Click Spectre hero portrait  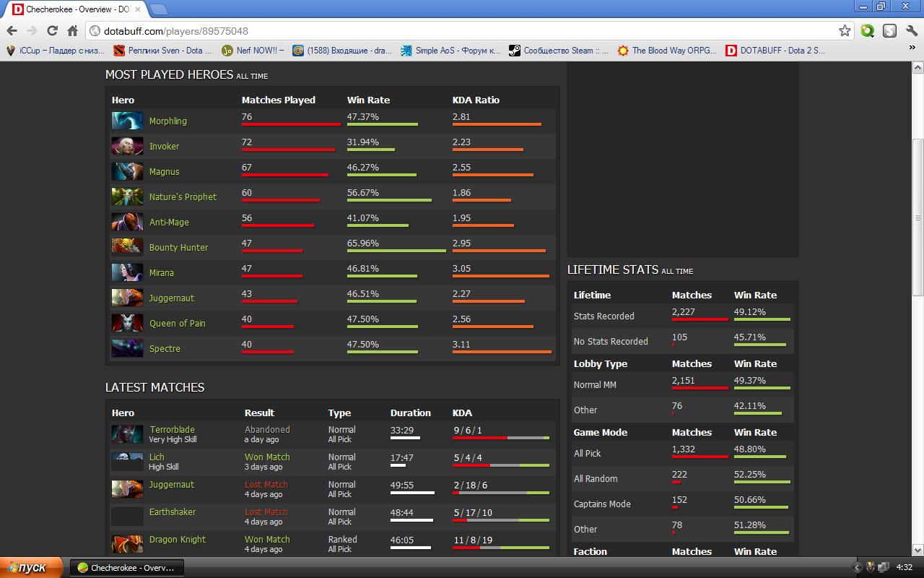(127, 348)
